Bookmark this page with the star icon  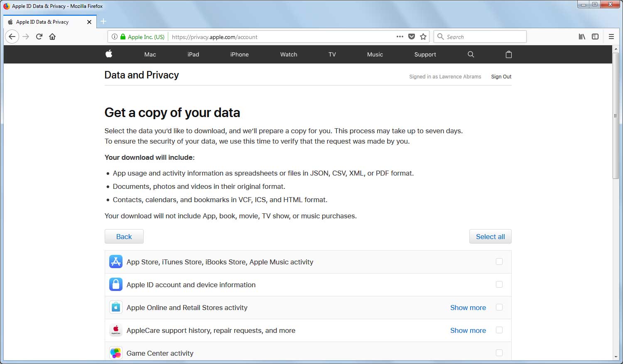click(423, 37)
